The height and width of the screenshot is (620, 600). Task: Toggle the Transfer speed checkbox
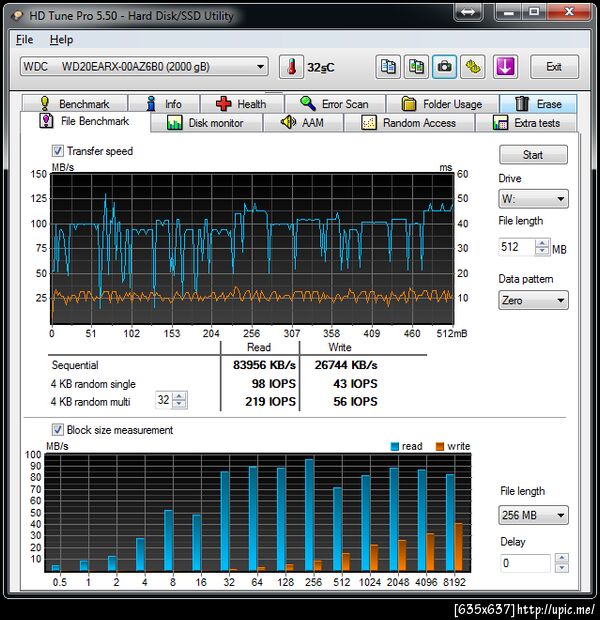[57, 151]
